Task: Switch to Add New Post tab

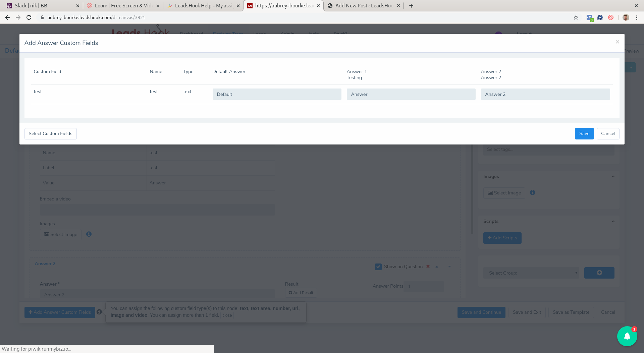Action: [x=362, y=6]
